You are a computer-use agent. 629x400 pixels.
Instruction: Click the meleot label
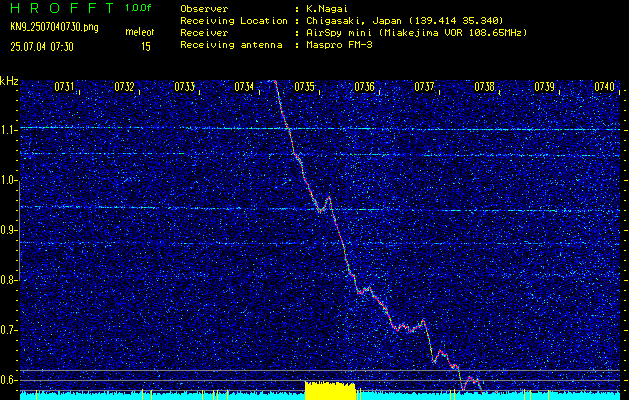140,32
